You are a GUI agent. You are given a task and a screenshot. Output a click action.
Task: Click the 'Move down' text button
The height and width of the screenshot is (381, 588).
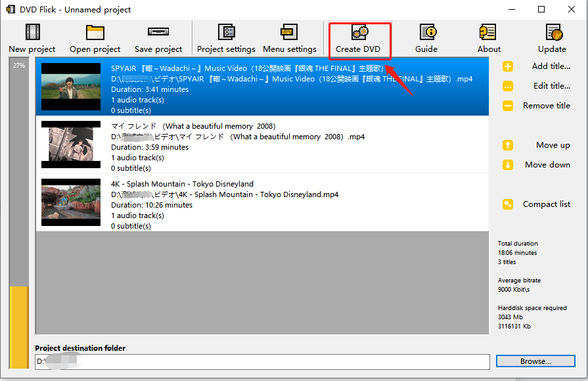tap(547, 165)
